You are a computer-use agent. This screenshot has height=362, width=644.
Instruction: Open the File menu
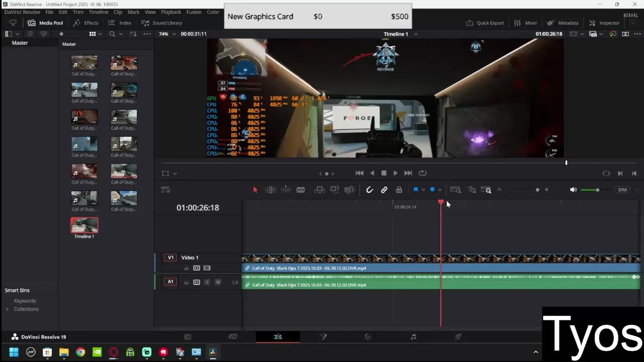(49, 12)
